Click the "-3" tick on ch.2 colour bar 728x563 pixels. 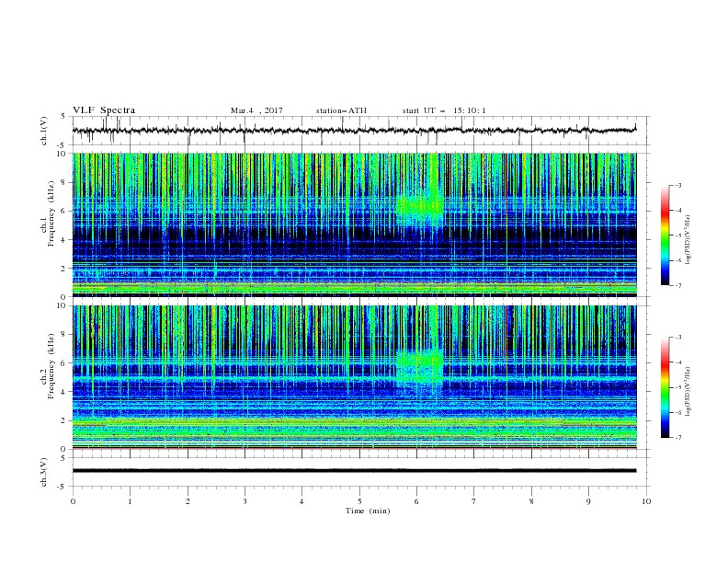coord(678,338)
